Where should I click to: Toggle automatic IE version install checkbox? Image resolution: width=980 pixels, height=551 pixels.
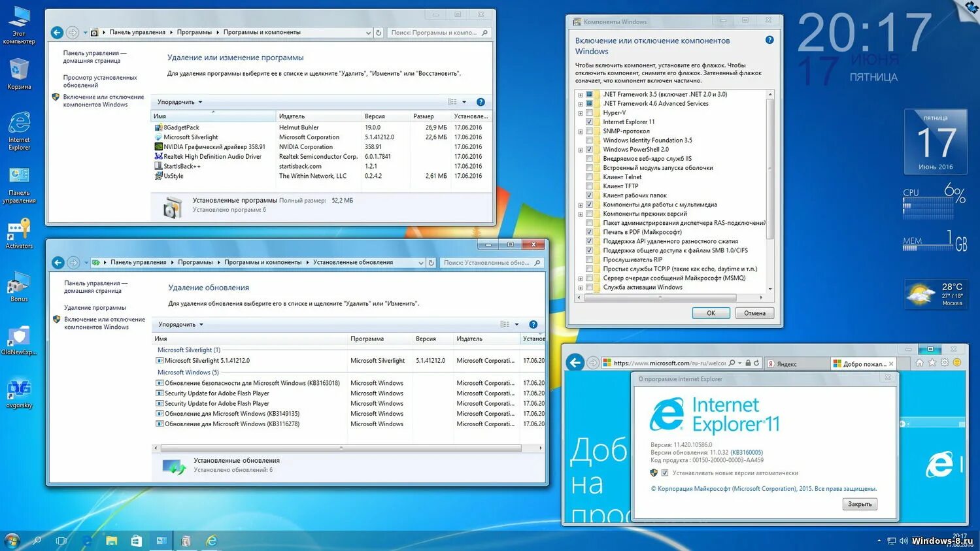click(665, 473)
